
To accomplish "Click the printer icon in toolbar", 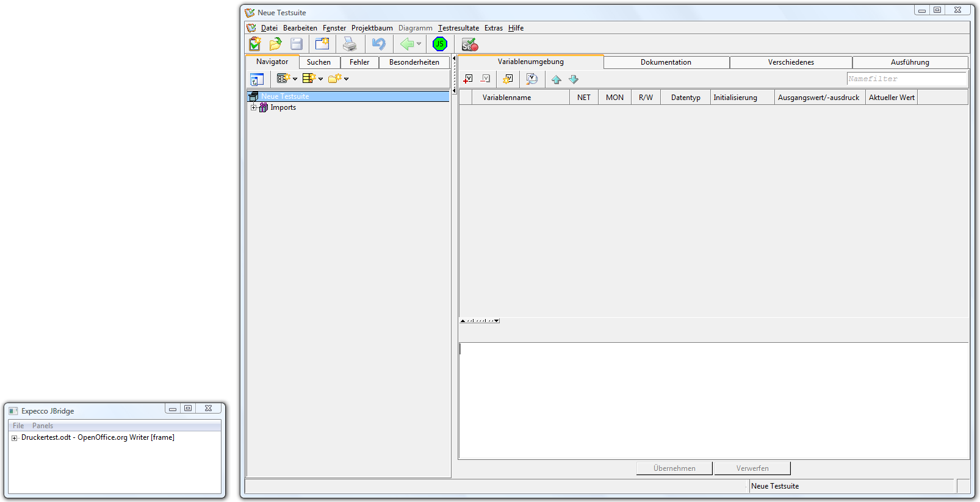I will pyautogui.click(x=350, y=44).
